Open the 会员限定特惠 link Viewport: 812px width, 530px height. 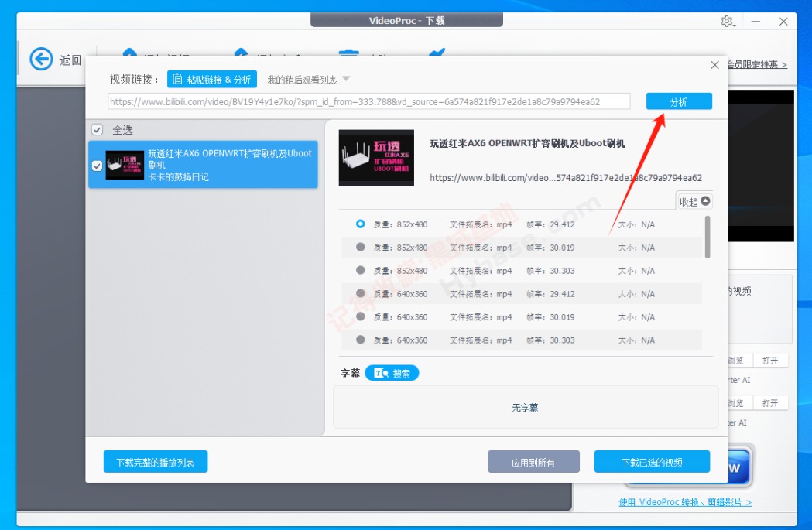coord(758,65)
